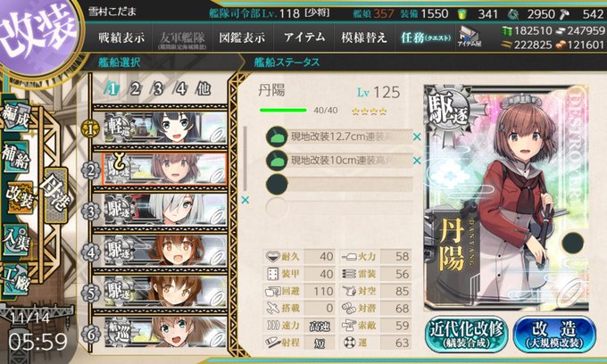Viewport: 607px width, 364px height.
Task: Open the 補給 resupply side icon
Action: [17, 158]
